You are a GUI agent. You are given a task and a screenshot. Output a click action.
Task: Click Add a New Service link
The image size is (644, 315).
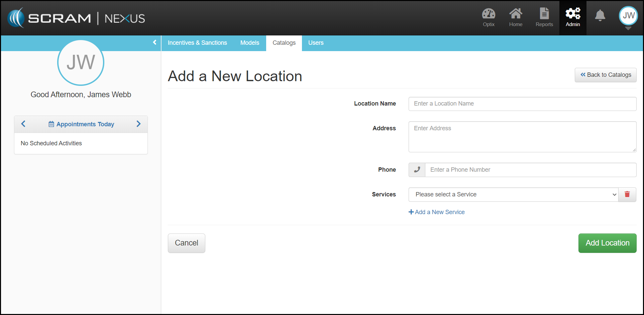click(x=437, y=212)
